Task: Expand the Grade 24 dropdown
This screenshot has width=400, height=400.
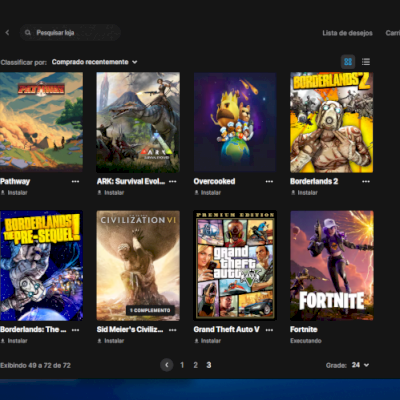Action: [360, 365]
